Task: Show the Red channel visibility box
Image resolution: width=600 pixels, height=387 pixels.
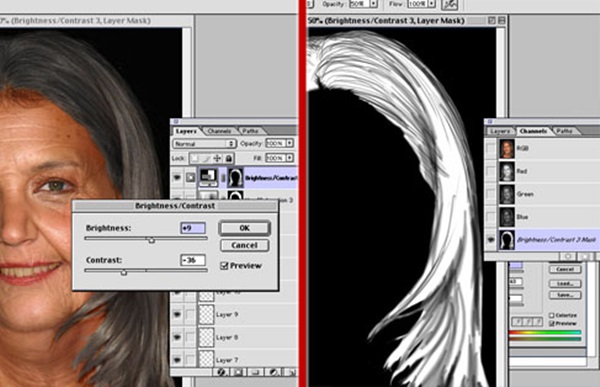Action: (x=491, y=171)
